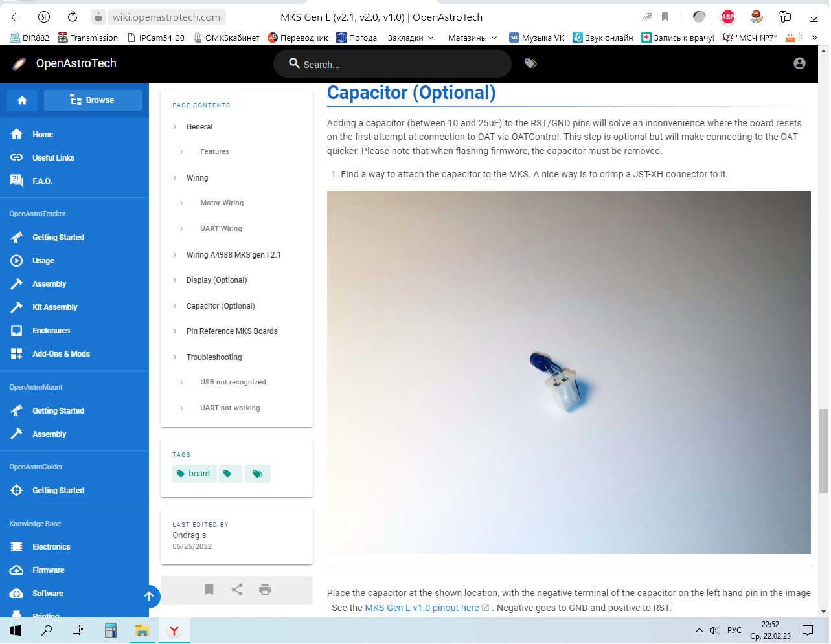Jump to Motor Wiring in page contents
This screenshot has width=831, height=644.
pyautogui.click(x=222, y=203)
